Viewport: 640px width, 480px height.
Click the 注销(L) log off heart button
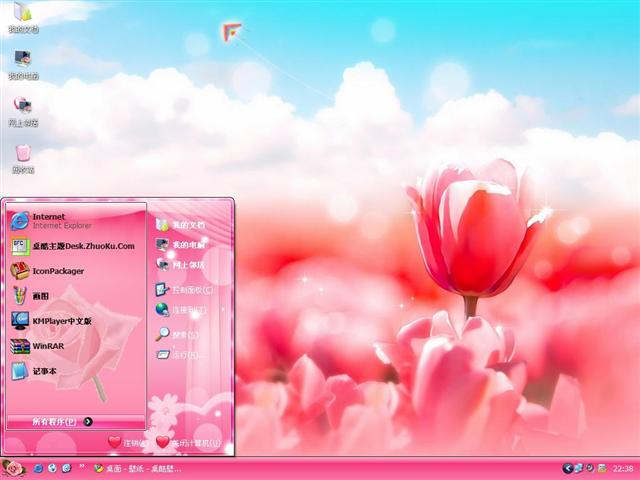point(127,443)
